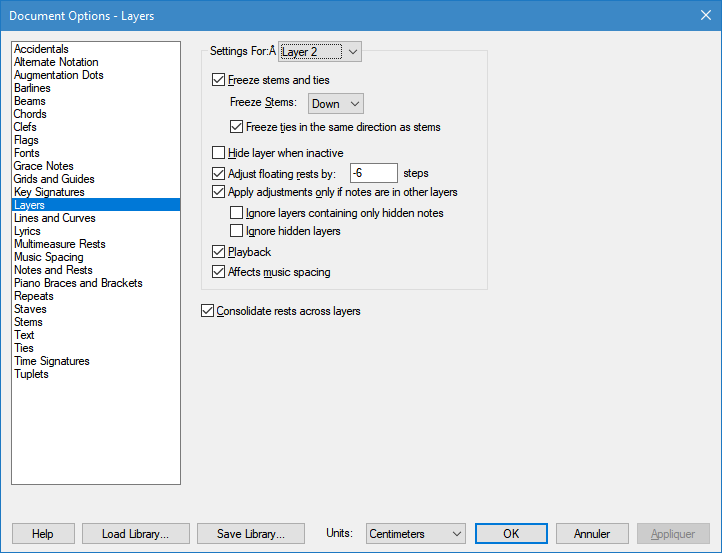Click the OK button

[511, 534]
